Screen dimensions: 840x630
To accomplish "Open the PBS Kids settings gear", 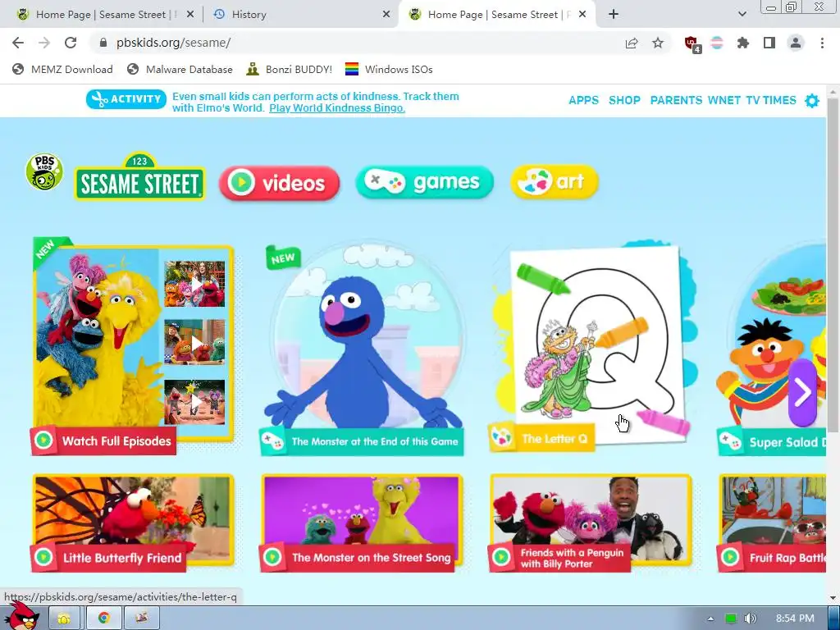I will coord(812,101).
